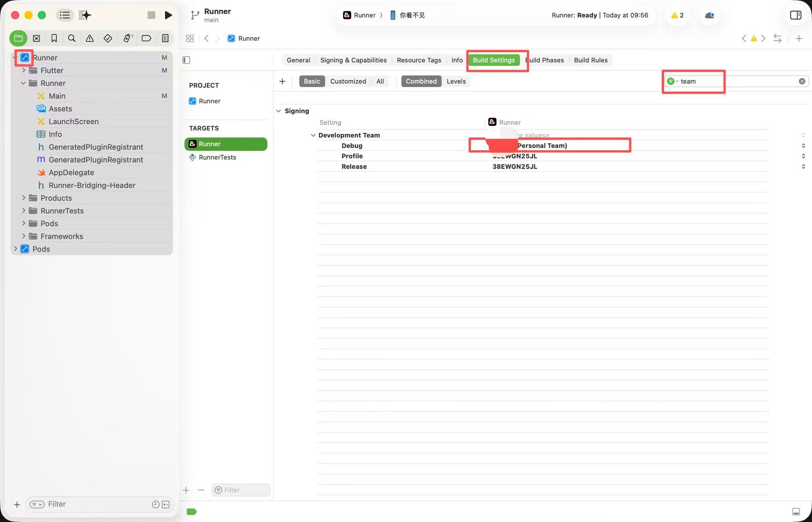Viewport: 812px width, 522px height.
Task: Clear the team search field with the x
Action: tap(802, 81)
